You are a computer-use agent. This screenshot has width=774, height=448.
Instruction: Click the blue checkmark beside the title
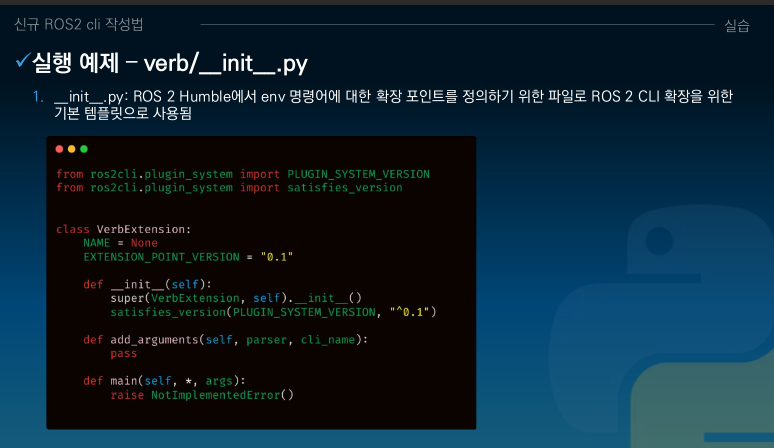click(x=23, y=61)
